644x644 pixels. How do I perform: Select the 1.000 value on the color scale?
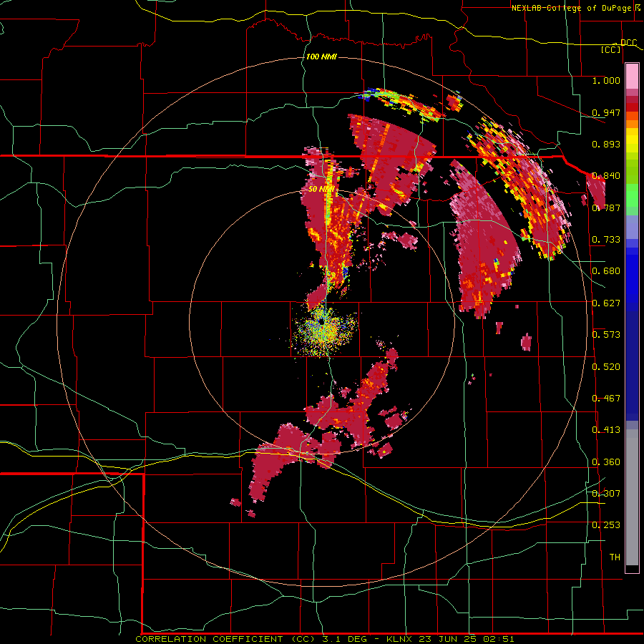tap(606, 80)
